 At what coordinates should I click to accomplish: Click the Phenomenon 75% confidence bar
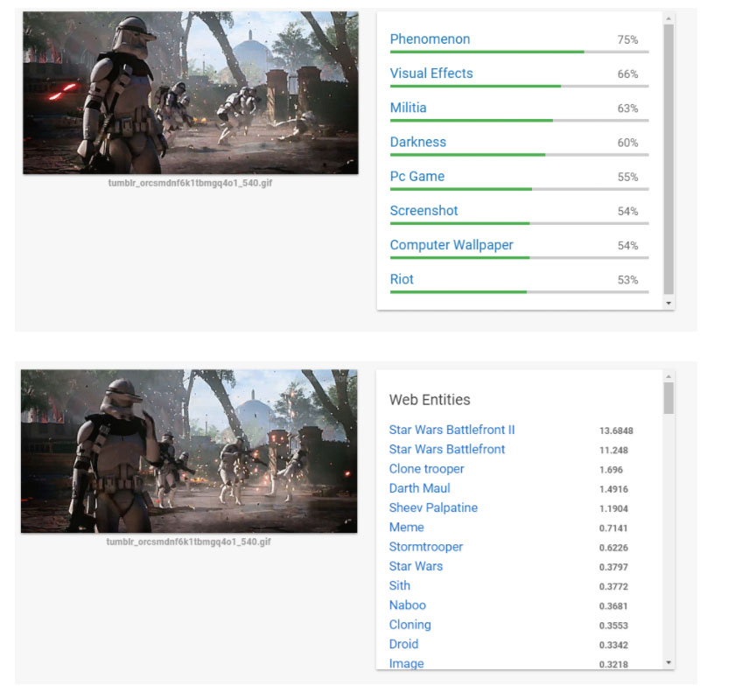tap(519, 52)
